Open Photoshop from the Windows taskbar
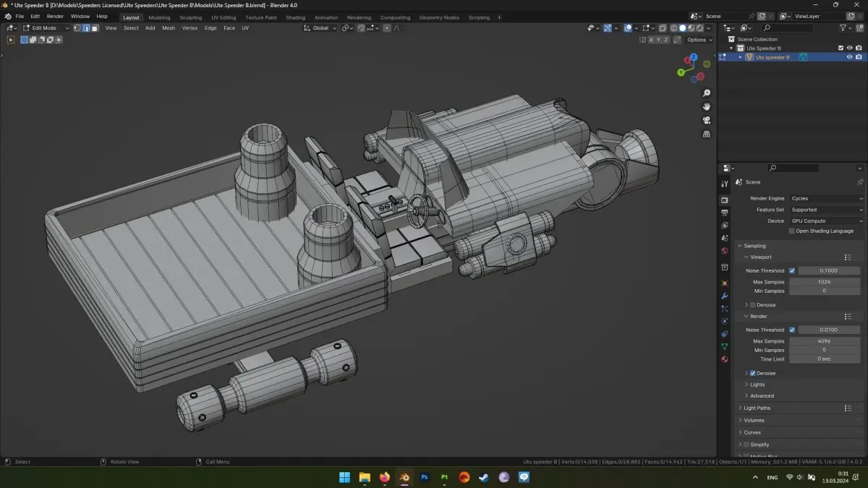 click(x=425, y=477)
